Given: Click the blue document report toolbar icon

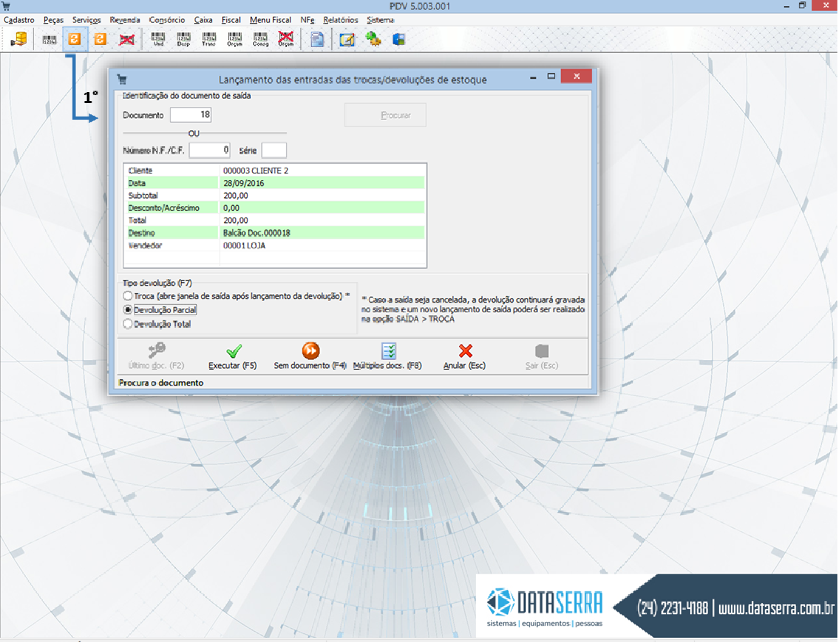Looking at the screenshot, I should tap(317, 40).
